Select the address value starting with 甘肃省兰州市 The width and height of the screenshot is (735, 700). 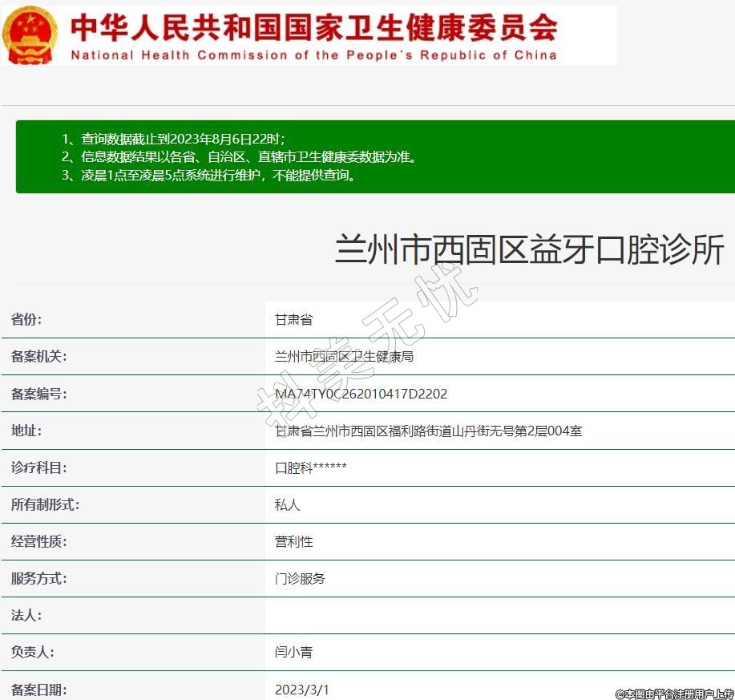[428, 431]
